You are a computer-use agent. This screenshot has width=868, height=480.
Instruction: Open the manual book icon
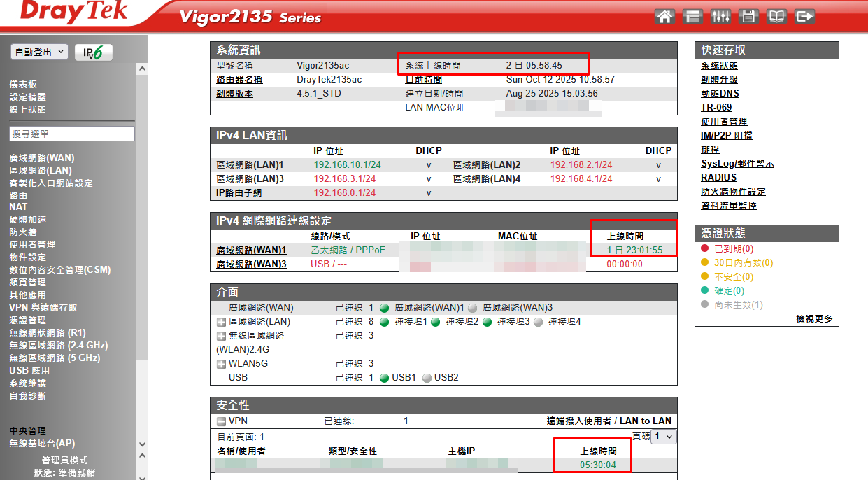(776, 16)
